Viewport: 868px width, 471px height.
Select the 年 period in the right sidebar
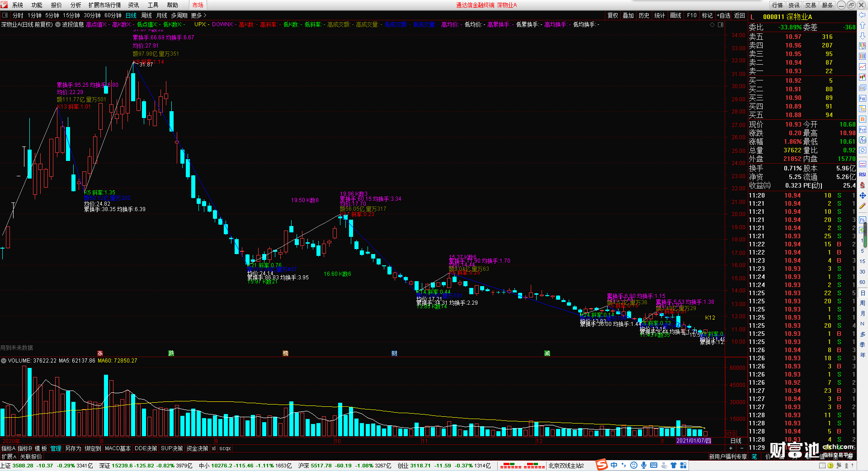click(862, 355)
